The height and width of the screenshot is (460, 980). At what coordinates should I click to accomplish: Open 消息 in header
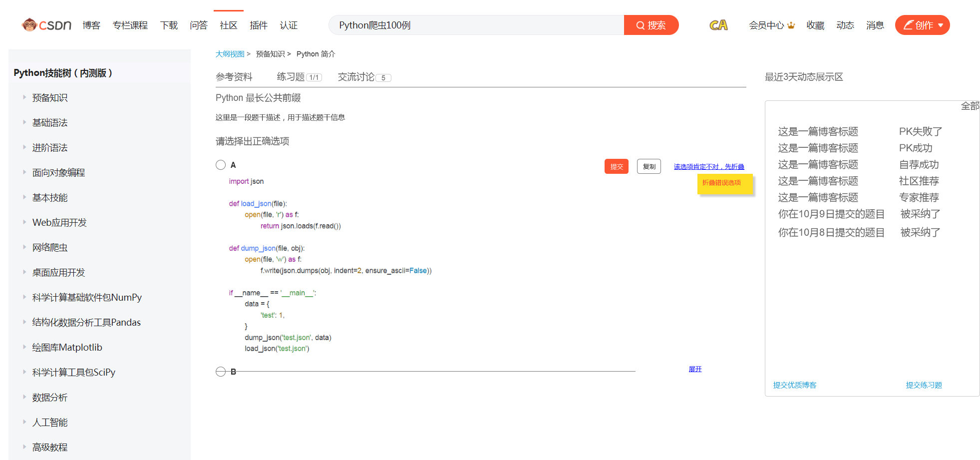tap(875, 25)
